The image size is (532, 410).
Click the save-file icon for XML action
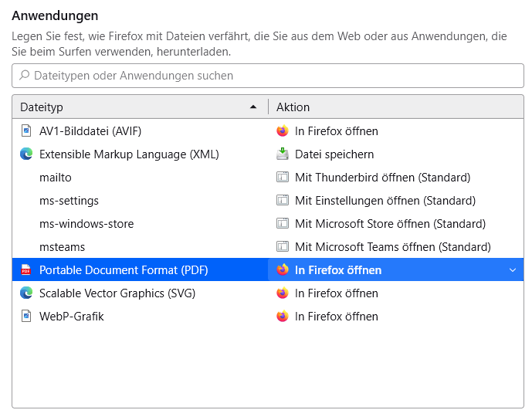point(282,154)
